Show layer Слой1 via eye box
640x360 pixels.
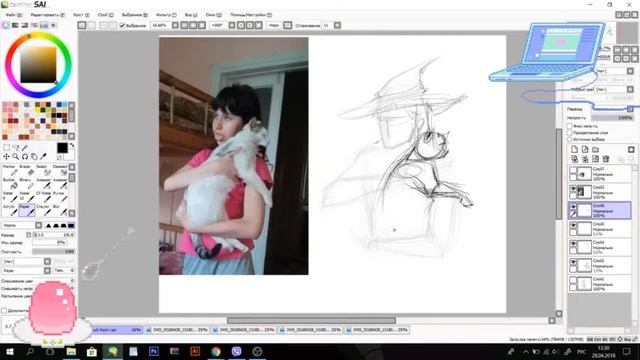click(x=573, y=280)
